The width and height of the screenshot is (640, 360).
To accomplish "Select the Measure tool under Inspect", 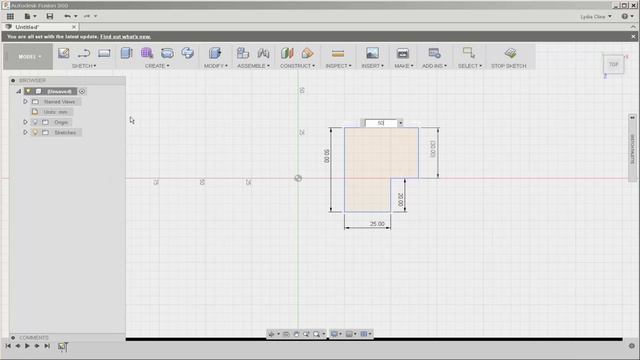I will pos(338,53).
